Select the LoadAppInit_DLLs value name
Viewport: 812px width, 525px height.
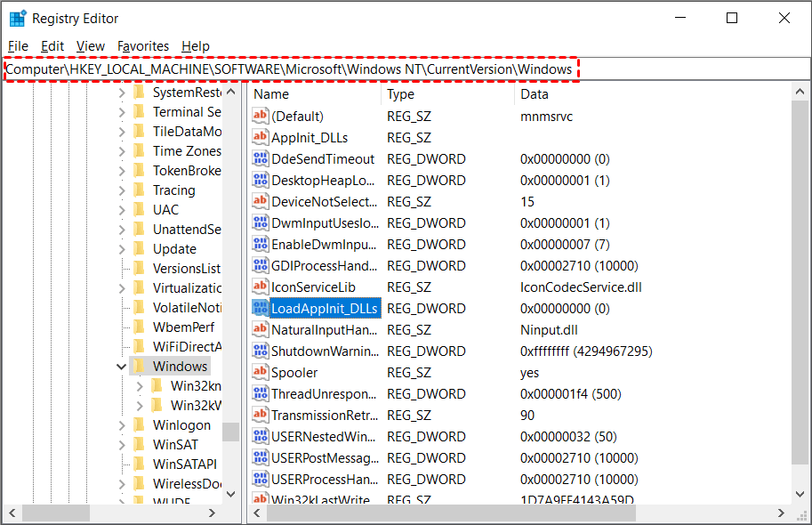coord(325,309)
